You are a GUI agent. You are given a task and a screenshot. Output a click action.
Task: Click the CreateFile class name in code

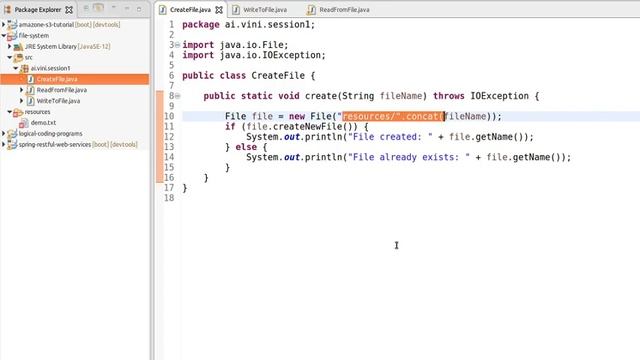point(278,76)
